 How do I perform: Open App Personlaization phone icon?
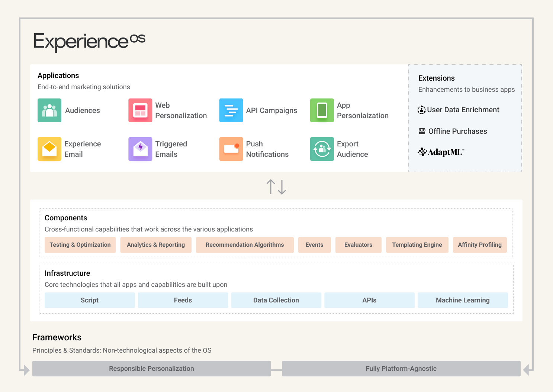[x=322, y=110]
